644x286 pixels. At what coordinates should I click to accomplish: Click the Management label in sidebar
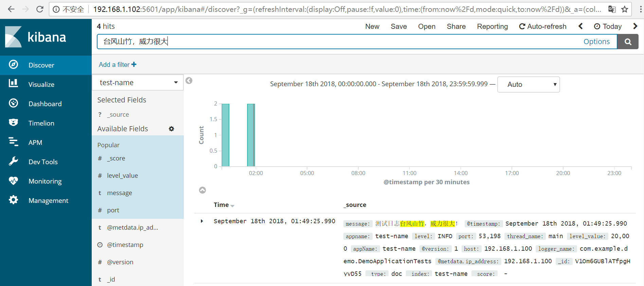[x=49, y=201]
